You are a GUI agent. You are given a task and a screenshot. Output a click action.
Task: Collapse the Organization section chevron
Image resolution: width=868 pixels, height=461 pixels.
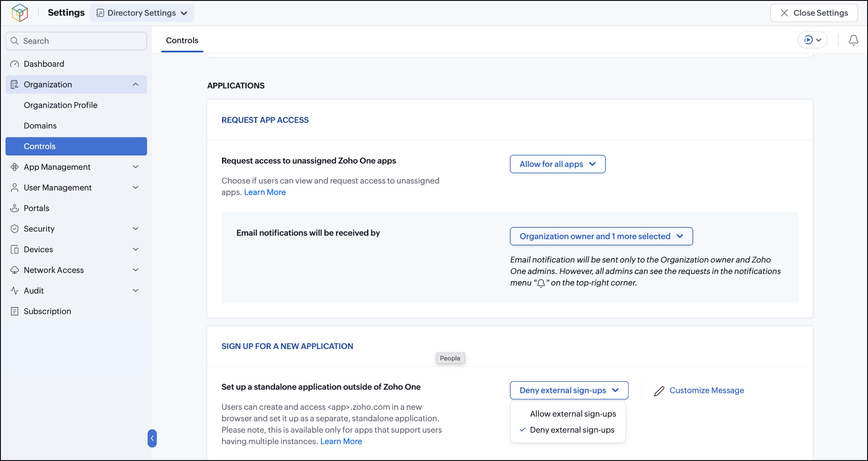(x=135, y=85)
